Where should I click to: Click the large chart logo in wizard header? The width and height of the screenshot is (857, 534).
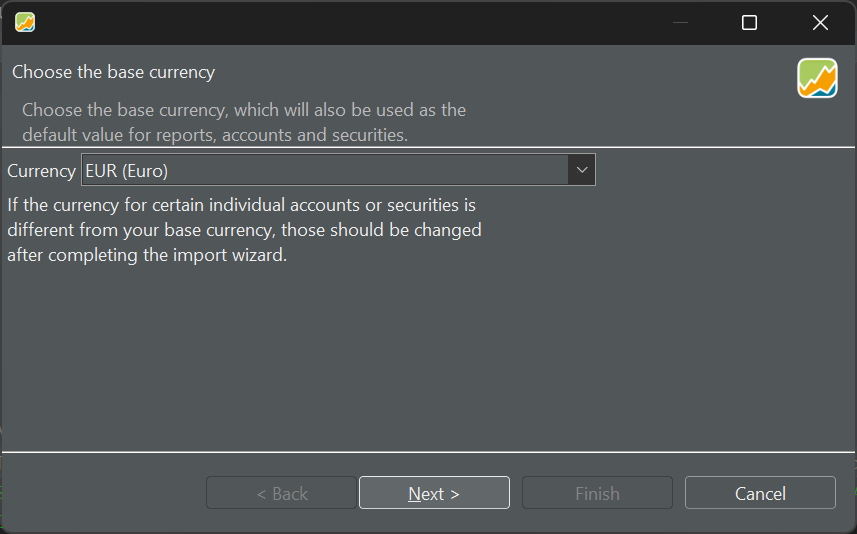click(817, 78)
